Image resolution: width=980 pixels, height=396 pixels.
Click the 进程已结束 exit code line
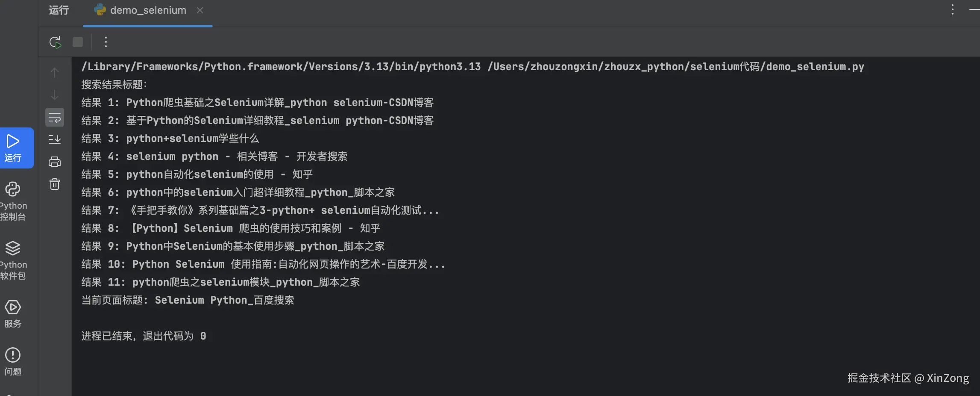144,336
